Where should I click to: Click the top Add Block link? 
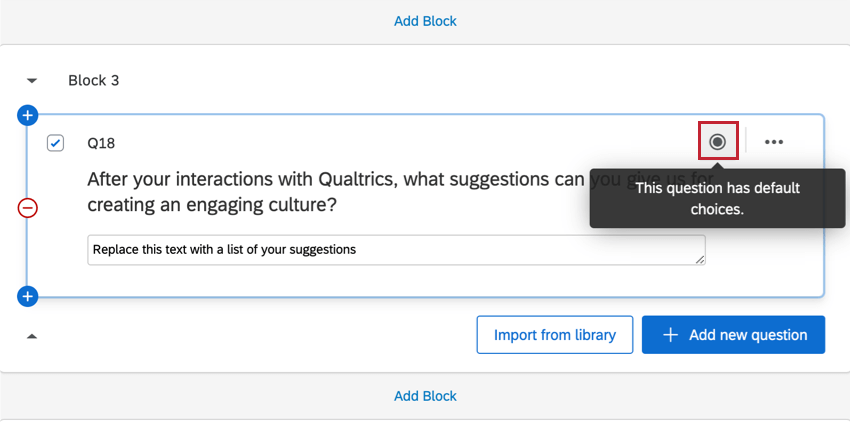coord(425,21)
